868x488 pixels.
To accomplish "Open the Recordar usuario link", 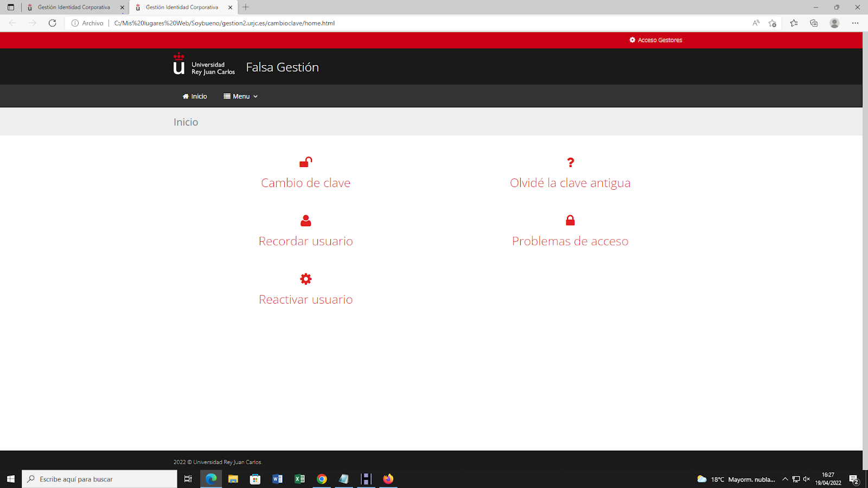I will pyautogui.click(x=306, y=241).
